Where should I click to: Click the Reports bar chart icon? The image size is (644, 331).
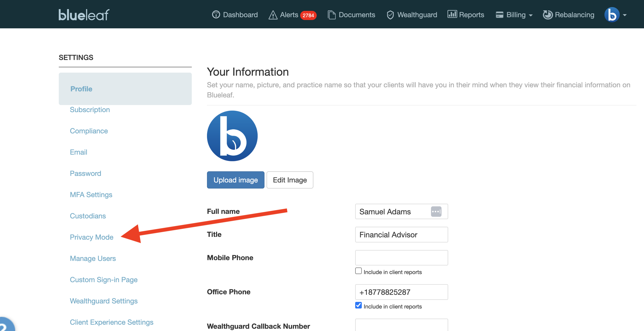pos(452,14)
